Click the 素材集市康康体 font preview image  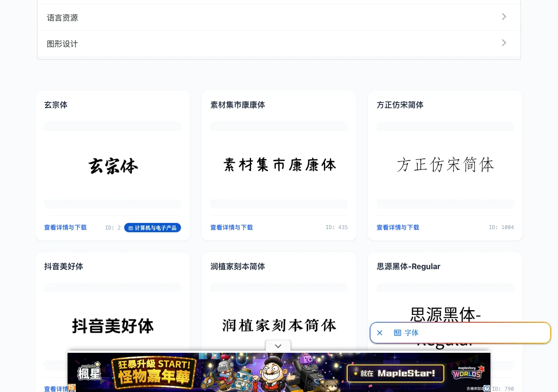click(279, 165)
